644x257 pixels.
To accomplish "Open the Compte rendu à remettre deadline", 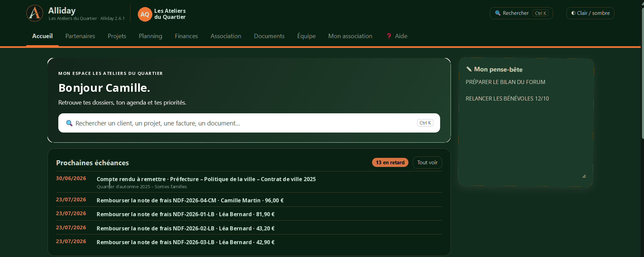I will [x=249, y=182].
